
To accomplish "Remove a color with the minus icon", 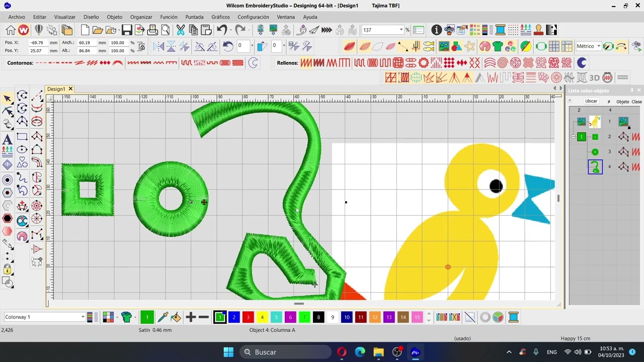I will (204, 317).
